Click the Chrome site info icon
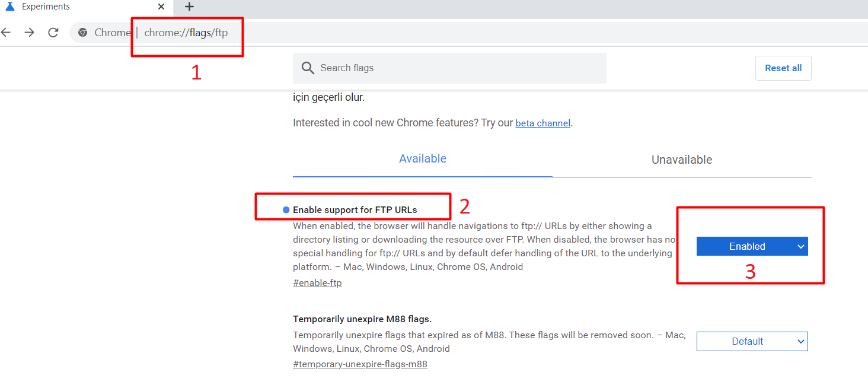This screenshot has height=388, width=868. pos(83,33)
